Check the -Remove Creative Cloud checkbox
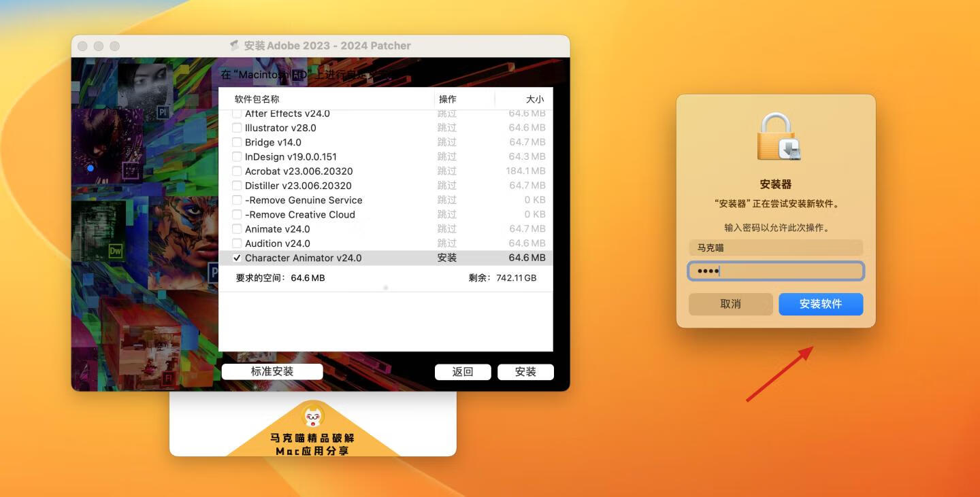The image size is (980, 497). coord(237,214)
